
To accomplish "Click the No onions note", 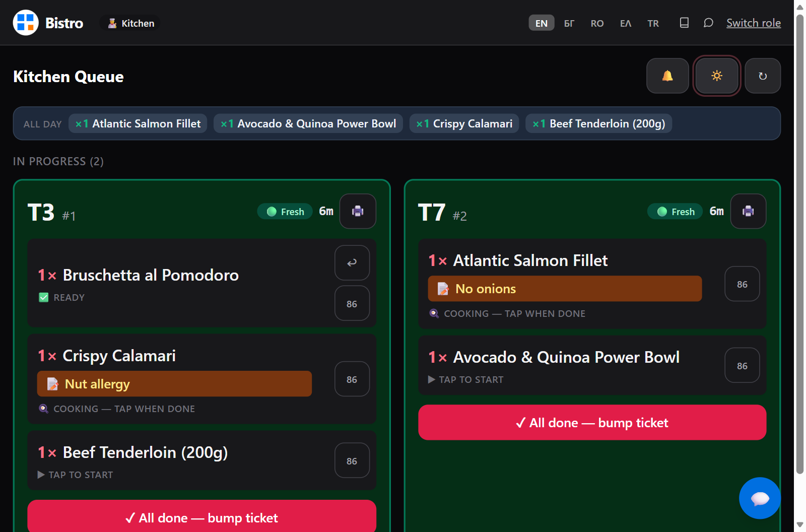I will [x=565, y=289].
